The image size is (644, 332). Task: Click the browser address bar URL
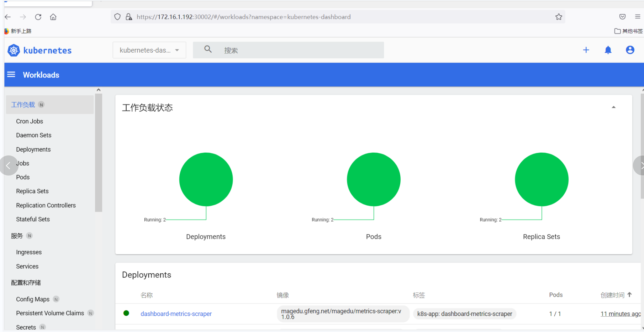244,17
